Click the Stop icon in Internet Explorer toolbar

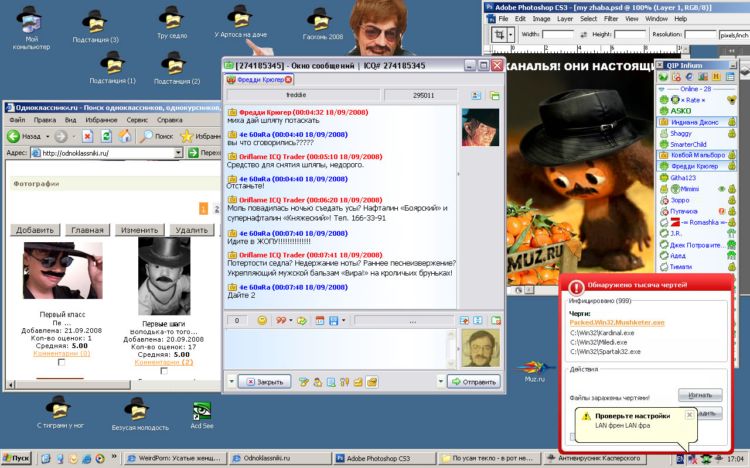click(88, 136)
